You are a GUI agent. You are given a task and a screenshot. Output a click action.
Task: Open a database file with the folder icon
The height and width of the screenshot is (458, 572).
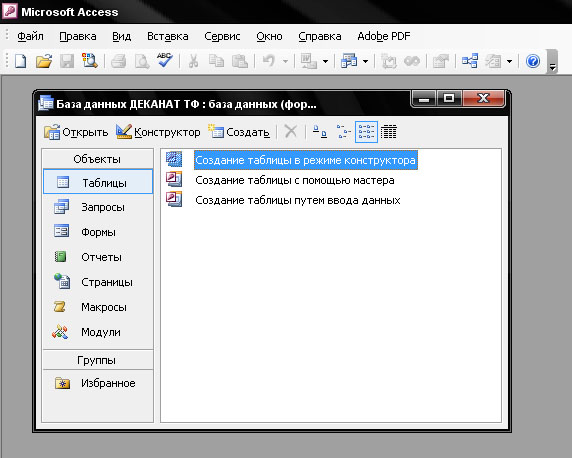pos(44,61)
